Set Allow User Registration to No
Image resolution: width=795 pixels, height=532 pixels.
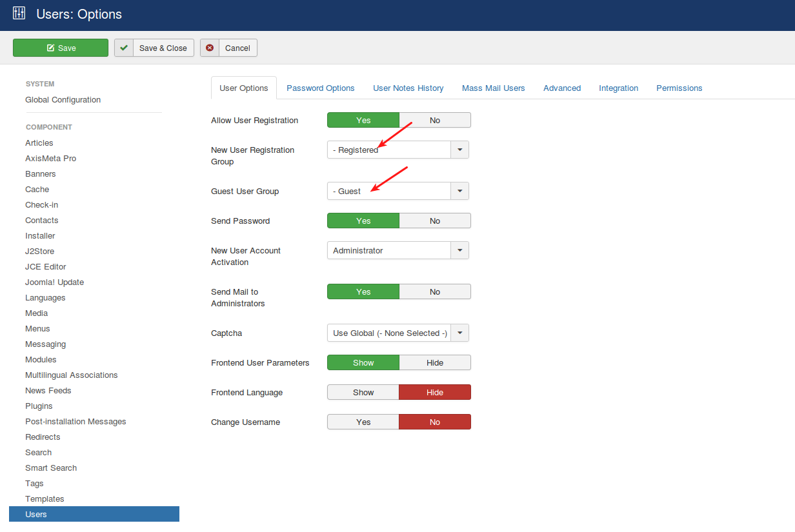[x=434, y=120]
